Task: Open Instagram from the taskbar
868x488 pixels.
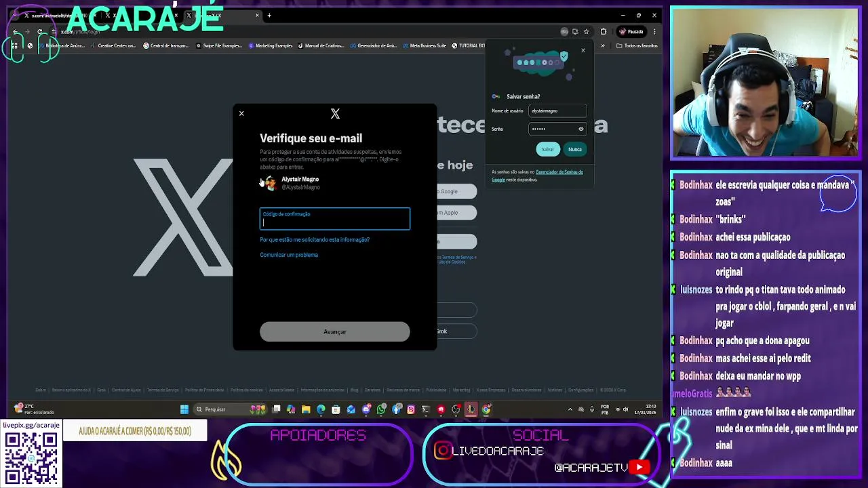Action: (x=411, y=409)
